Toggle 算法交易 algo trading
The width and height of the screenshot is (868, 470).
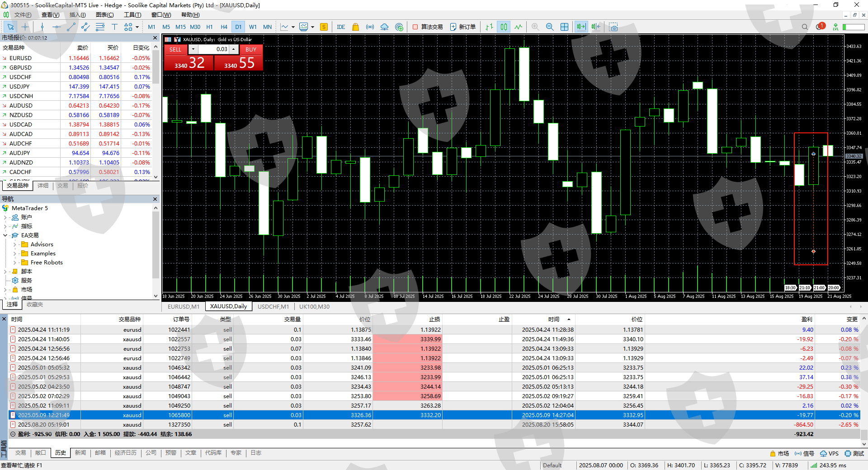pyautogui.click(x=427, y=27)
